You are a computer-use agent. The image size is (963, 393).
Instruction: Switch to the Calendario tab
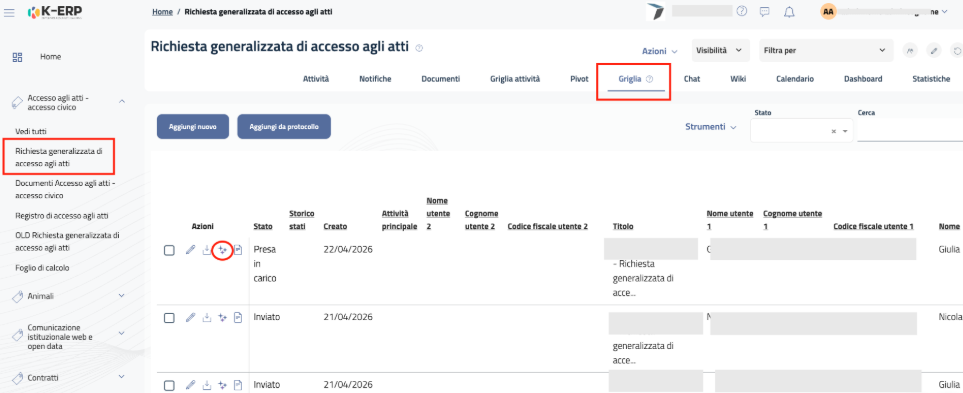click(795, 79)
